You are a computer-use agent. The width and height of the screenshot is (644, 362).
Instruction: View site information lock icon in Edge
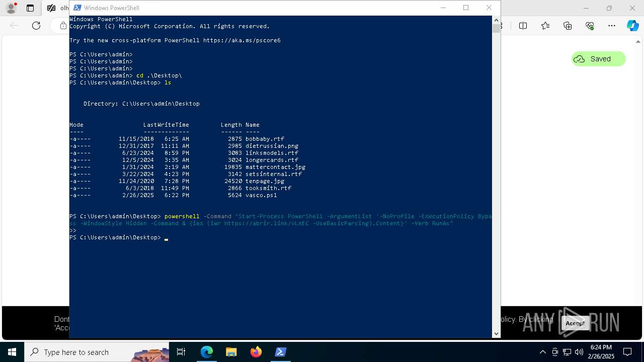tap(63, 26)
